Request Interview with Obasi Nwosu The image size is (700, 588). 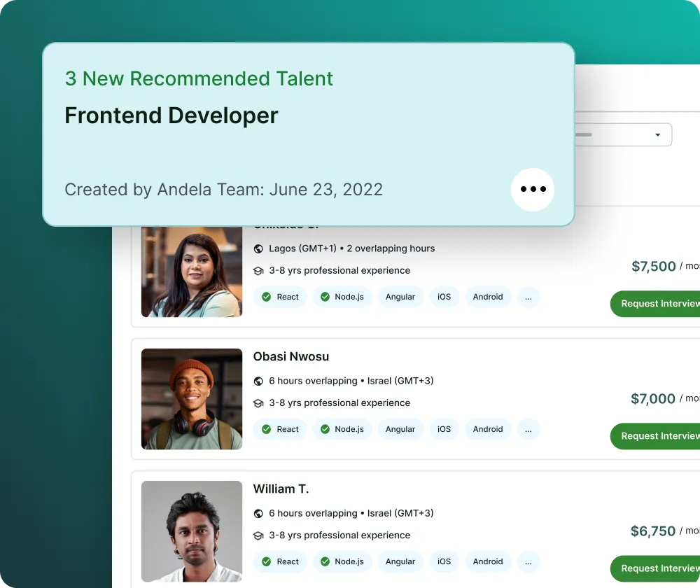point(655,436)
